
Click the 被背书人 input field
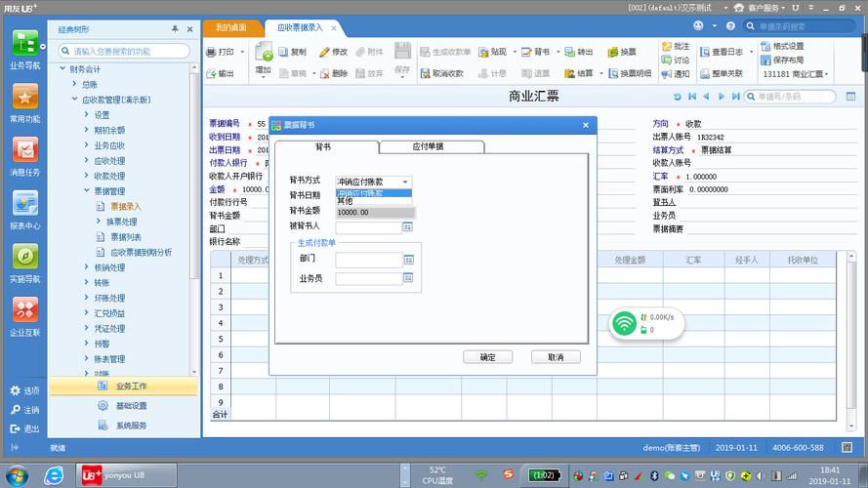coord(369,227)
